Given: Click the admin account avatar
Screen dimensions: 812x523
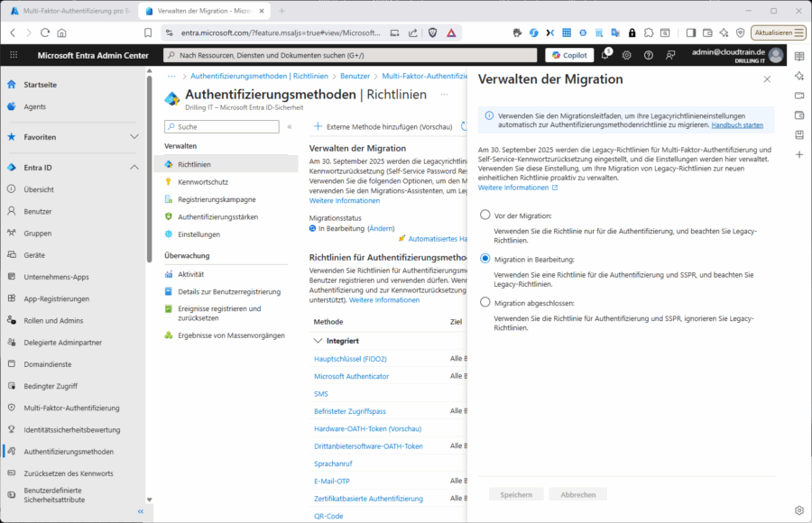Looking at the screenshot, I should pos(776,55).
